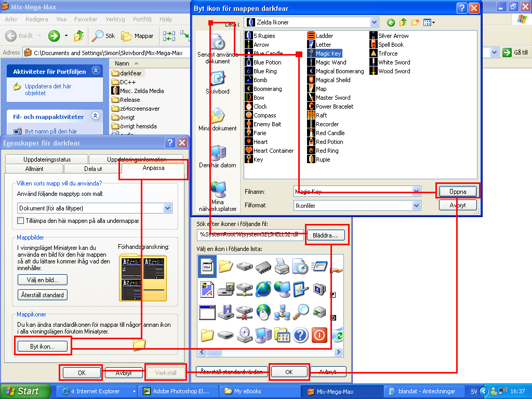Open the Favoriter menu
This screenshot has height=399, width=532.
(86, 19)
